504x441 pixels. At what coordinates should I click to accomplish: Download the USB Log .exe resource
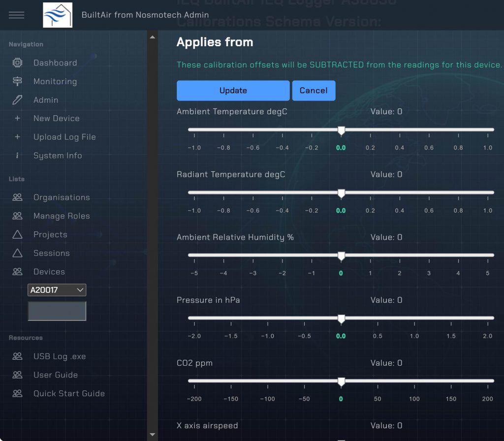tap(60, 357)
